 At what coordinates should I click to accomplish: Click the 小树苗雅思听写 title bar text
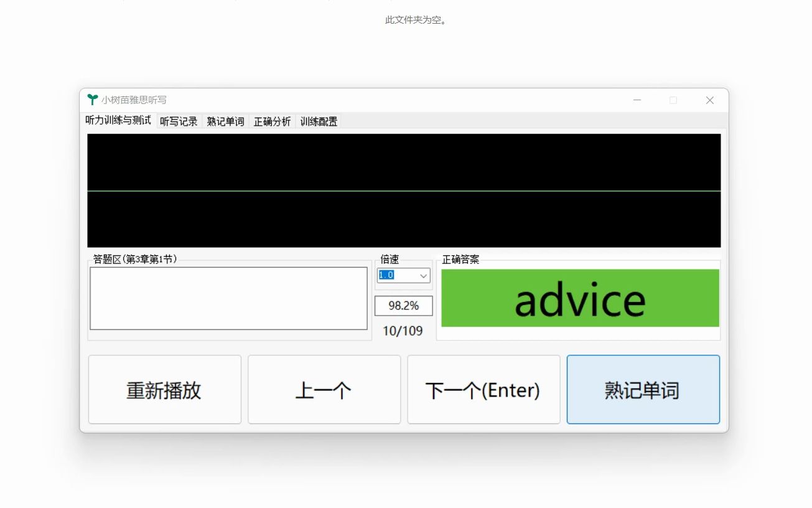tap(133, 100)
